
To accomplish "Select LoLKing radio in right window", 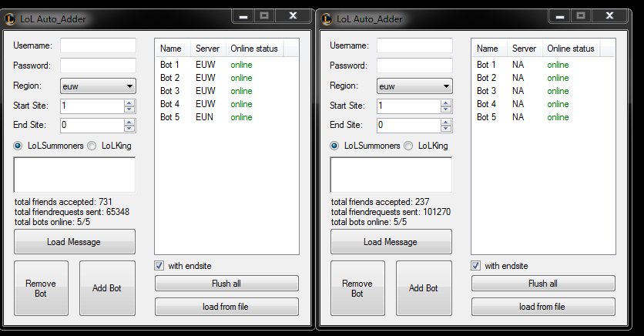I will [x=408, y=146].
